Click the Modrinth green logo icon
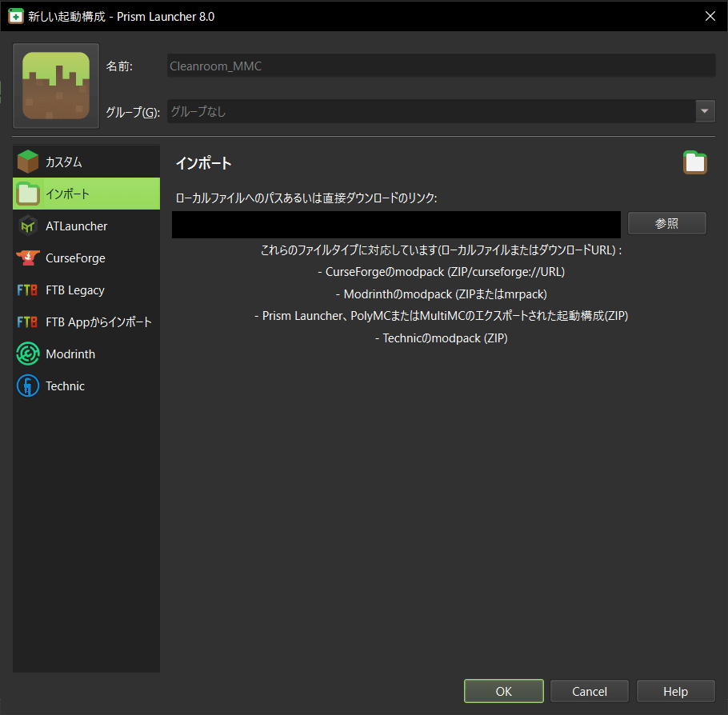 [28, 354]
